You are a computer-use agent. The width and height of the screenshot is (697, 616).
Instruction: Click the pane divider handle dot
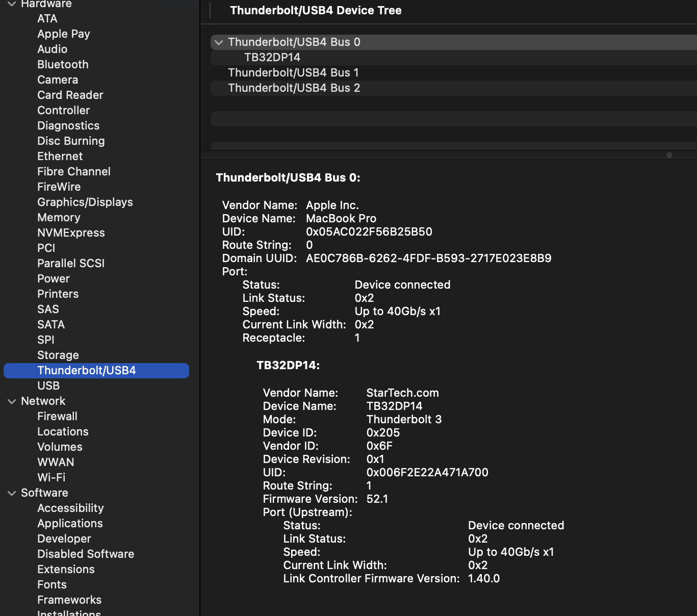[x=669, y=155]
